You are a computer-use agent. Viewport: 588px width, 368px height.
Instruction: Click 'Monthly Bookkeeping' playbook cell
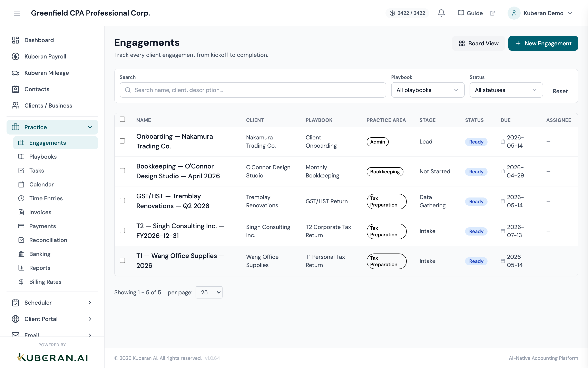(322, 171)
